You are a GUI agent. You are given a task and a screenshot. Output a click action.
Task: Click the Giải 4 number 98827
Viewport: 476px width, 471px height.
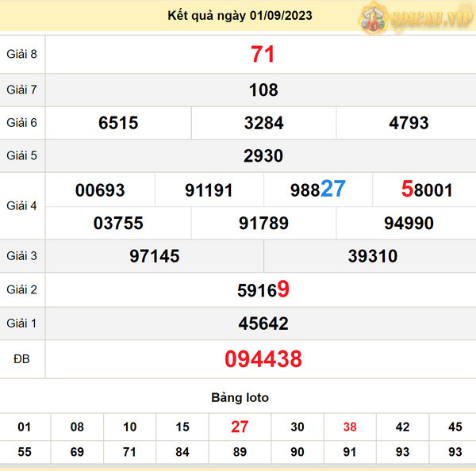tap(317, 190)
